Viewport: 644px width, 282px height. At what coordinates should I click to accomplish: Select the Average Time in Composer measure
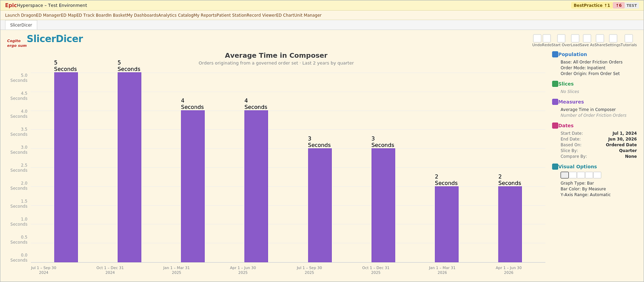pos(588,109)
